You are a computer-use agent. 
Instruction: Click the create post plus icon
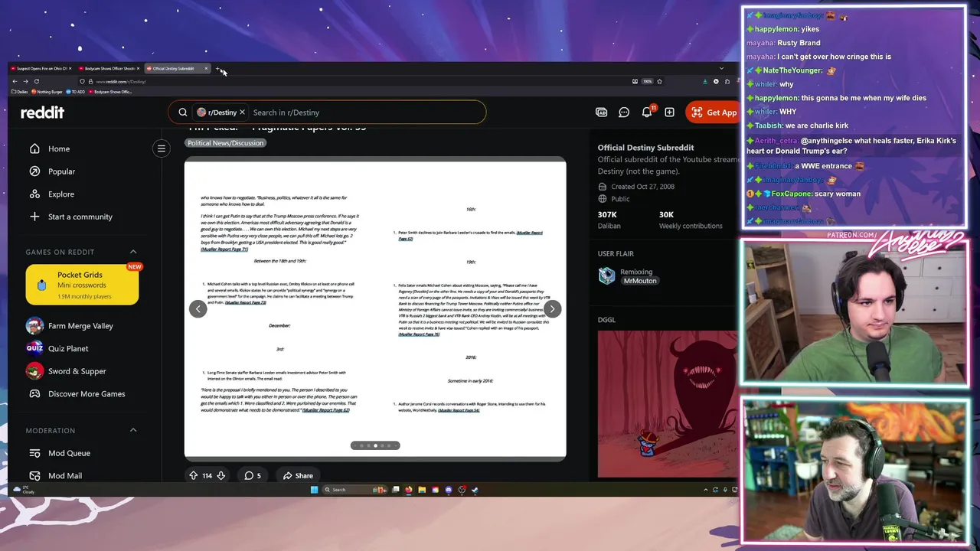(669, 112)
